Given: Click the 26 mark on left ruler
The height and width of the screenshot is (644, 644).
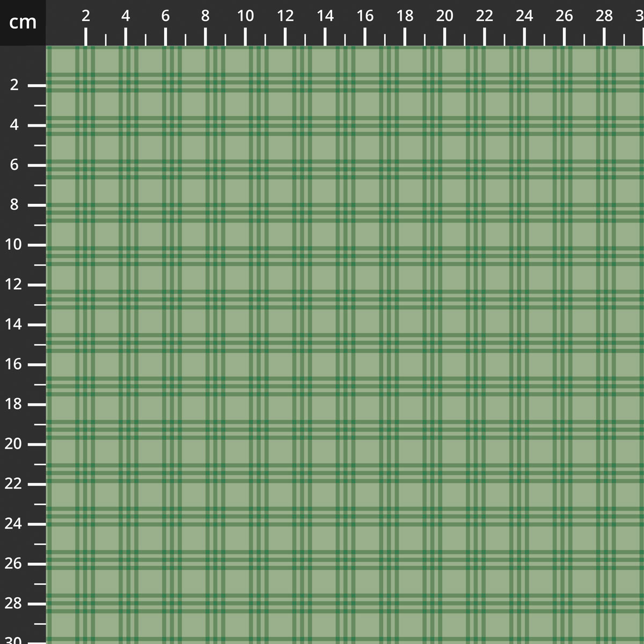Looking at the screenshot, I should tap(36, 564).
